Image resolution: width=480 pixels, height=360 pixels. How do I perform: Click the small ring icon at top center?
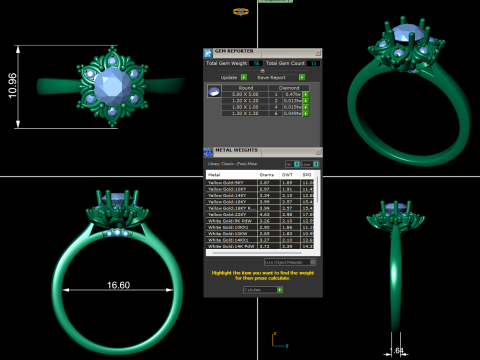point(241,12)
